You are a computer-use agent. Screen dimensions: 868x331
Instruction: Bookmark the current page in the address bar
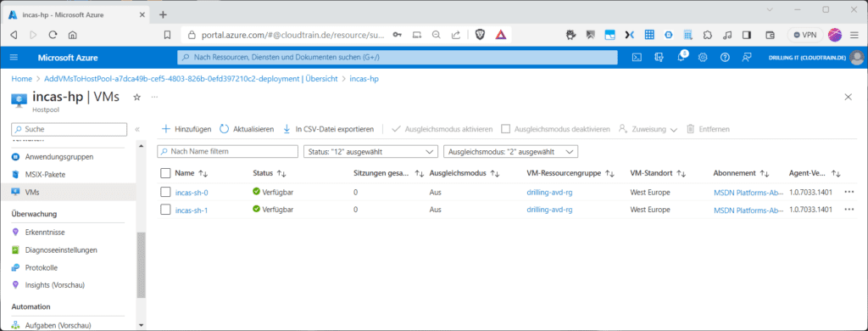[167, 35]
